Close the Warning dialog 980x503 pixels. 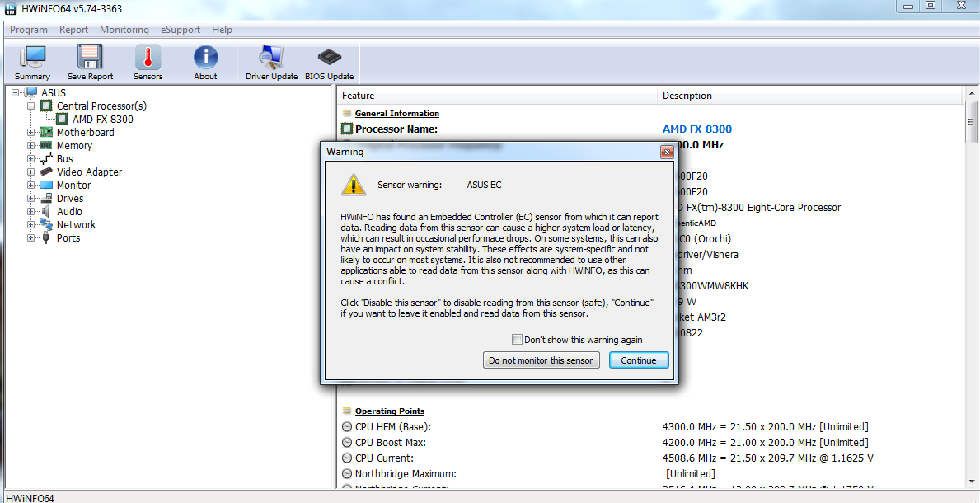[666, 152]
